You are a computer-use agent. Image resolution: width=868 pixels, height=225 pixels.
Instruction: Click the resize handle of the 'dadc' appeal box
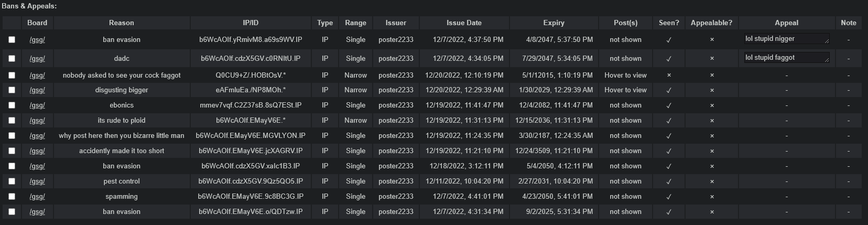click(x=827, y=60)
